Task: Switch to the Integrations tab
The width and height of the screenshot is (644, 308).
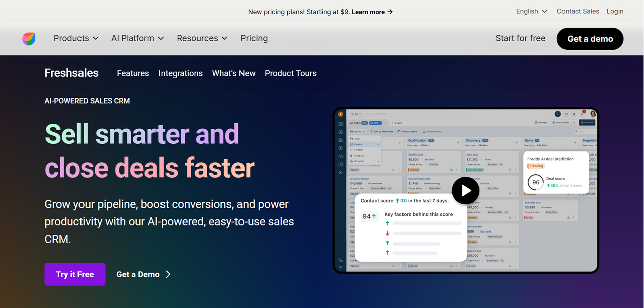Action: (181, 73)
